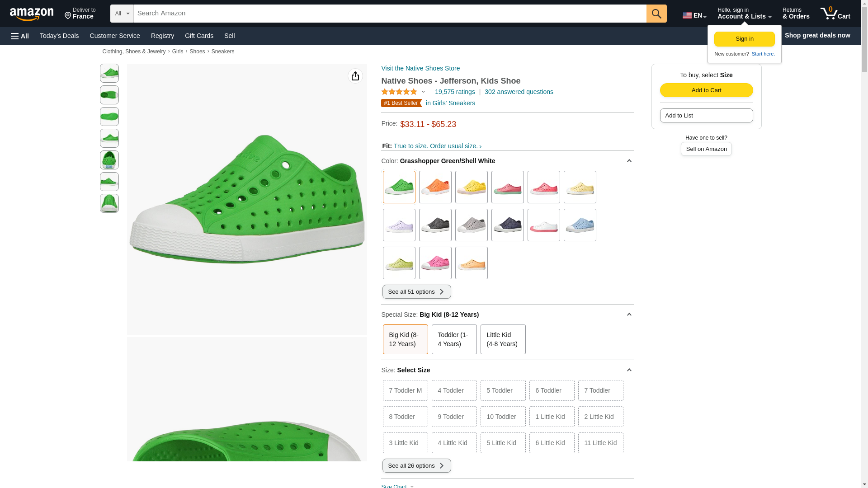This screenshot has height=488, width=868.
Task: Click the star rating icons
Action: [x=399, y=92]
